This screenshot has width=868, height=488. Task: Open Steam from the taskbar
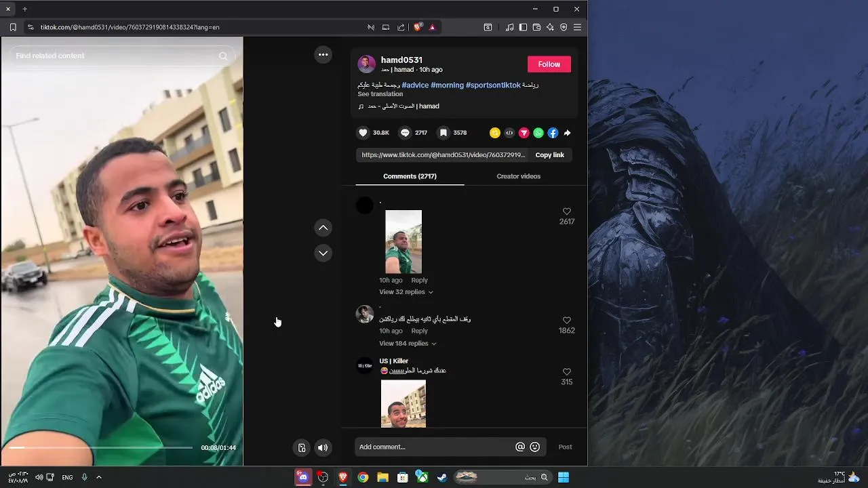441,477
